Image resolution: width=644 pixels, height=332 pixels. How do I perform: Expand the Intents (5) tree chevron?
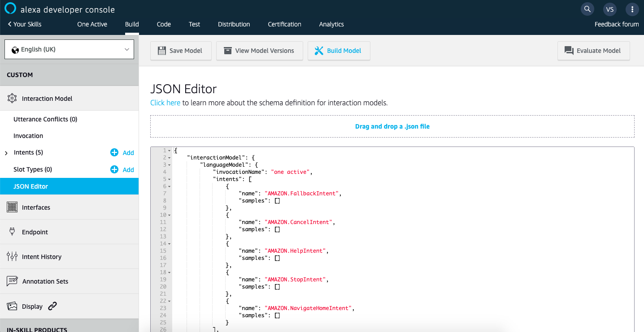[6, 153]
